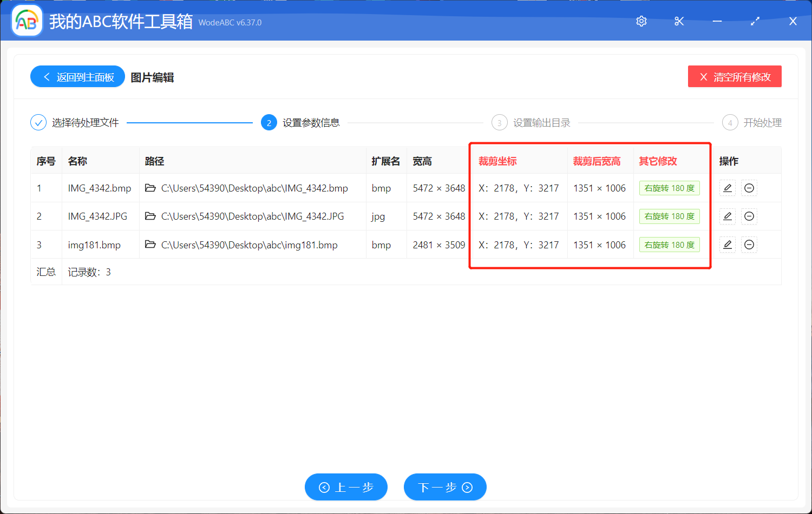Screen dimensions: 812x514
Task: Remove IMG_4342.JPG using the minus icon
Action: pos(749,216)
